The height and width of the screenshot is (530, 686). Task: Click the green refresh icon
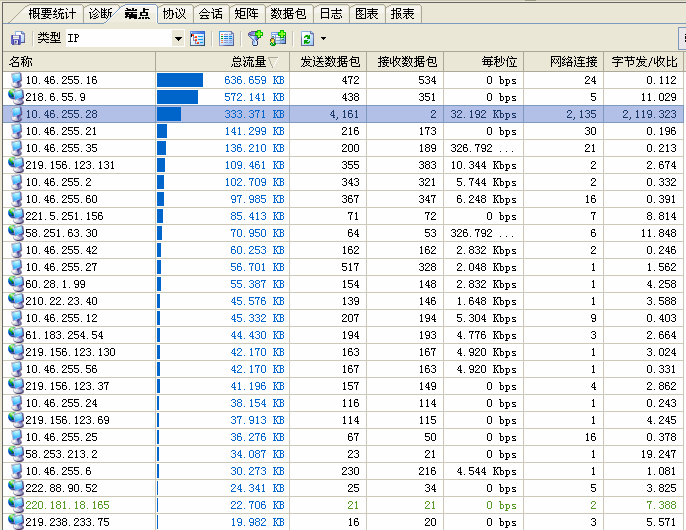[x=306, y=38]
